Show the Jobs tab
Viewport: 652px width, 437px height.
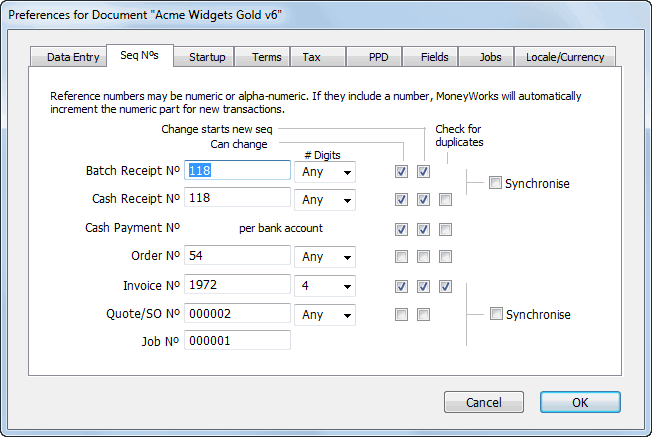(x=486, y=57)
